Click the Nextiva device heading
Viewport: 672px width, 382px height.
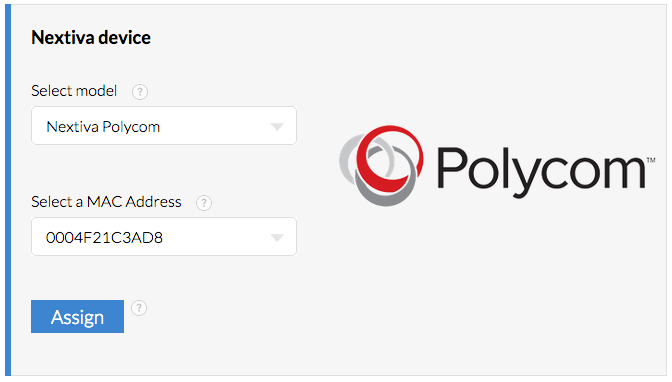91,38
